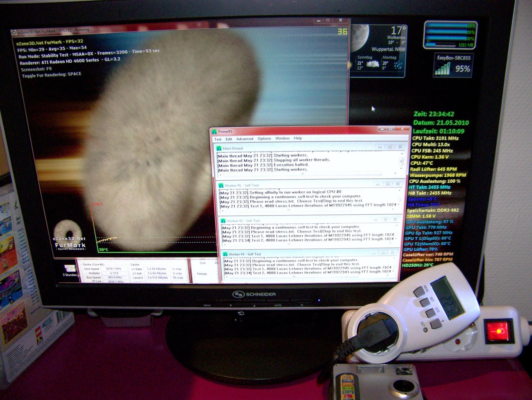Maximize the Worker #1 Self-Test sub-window
This screenshot has width=532, height=400.
[388, 184]
